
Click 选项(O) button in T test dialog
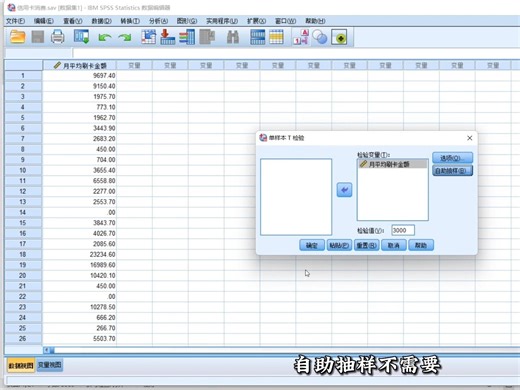(452, 158)
